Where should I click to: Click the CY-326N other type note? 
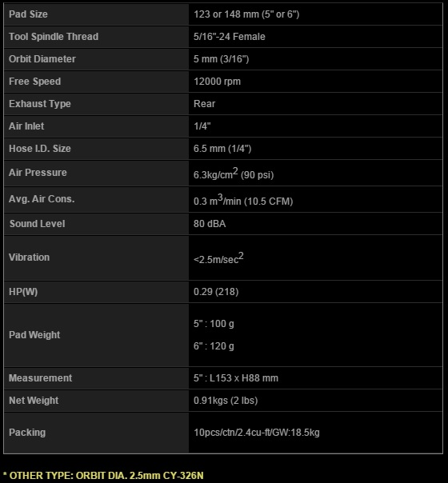click(103, 475)
